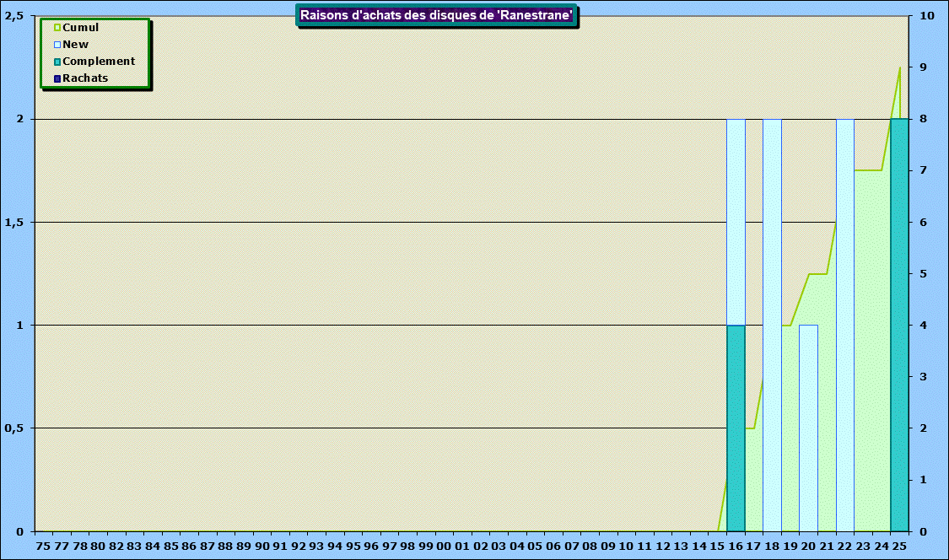The image size is (949, 560).
Task: Click the chart title 'Raisons d'achats des disques'
Action: click(x=437, y=15)
